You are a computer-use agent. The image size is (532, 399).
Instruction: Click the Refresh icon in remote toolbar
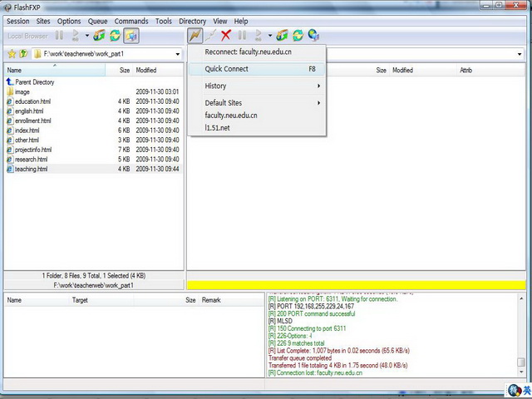pos(298,36)
